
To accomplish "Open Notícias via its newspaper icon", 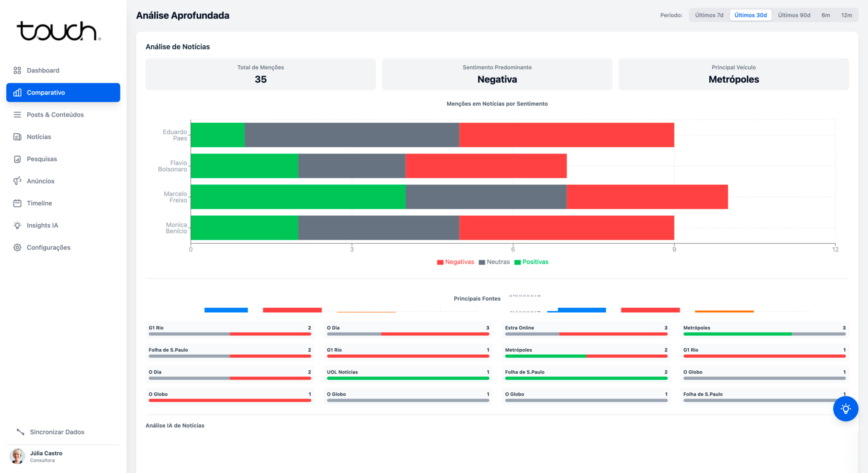I will coord(17,137).
